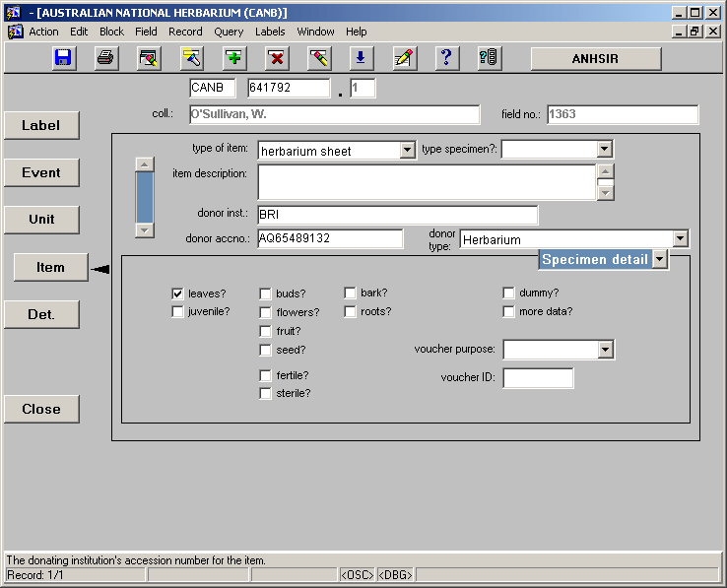Expand the donor type dropdown
The height and width of the screenshot is (588, 727).
(x=680, y=239)
